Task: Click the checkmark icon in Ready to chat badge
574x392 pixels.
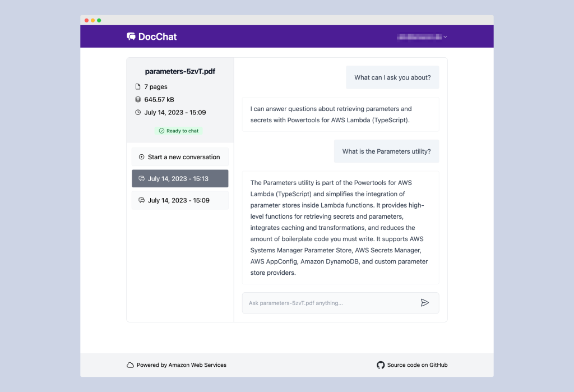Action: [161, 131]
